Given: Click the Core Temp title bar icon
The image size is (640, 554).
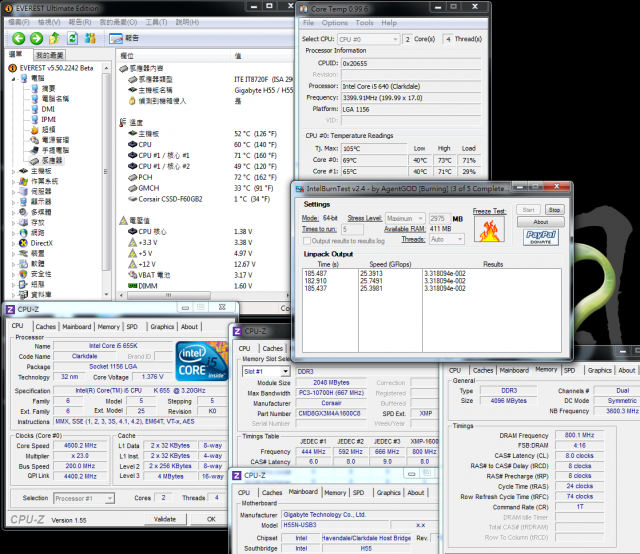Looking at the screenshot, I should [x=304, y=9].
